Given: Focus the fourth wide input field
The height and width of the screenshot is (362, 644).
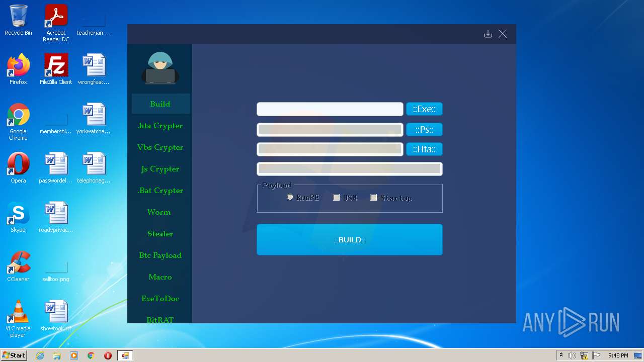Looking at the screenshot, I should click(x=350, y=169).
